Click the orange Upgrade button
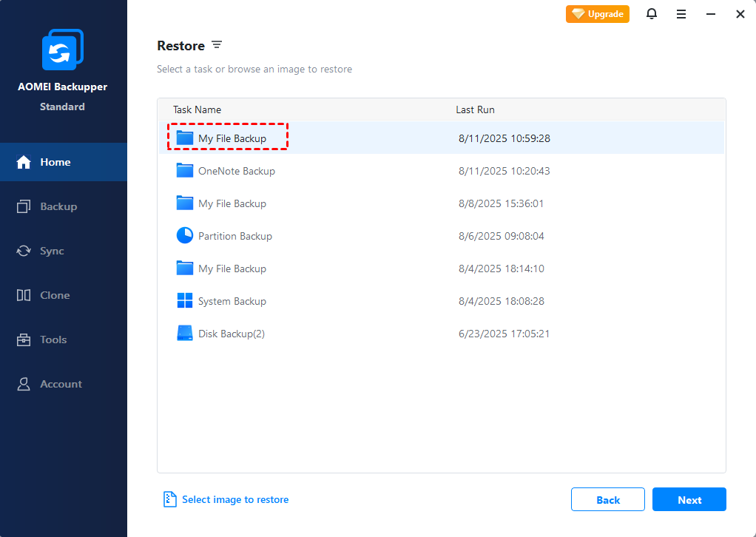 [598, 14]
